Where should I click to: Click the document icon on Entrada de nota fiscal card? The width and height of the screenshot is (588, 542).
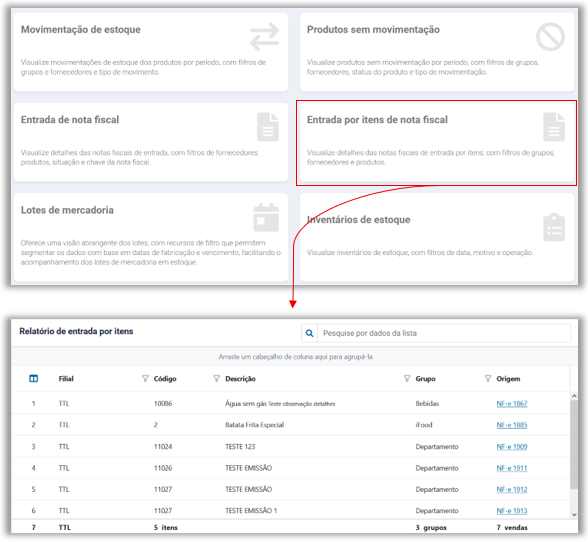coord(268,127)
